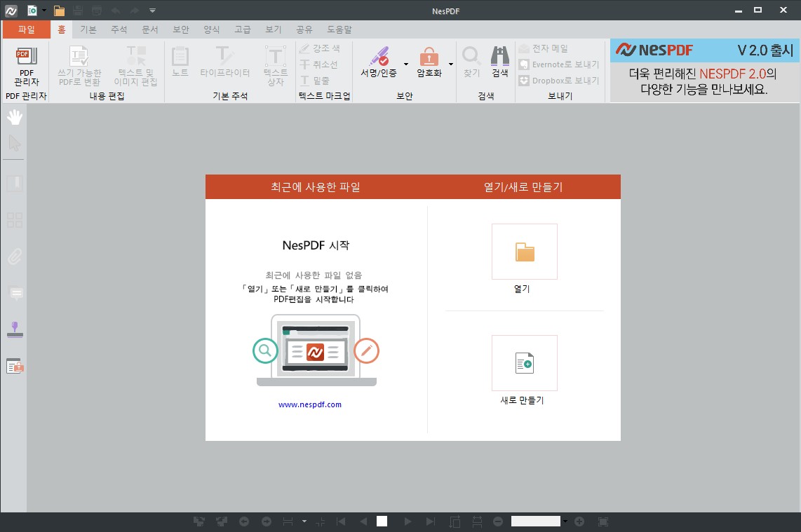Send via 전자 메일

(544, 48)
